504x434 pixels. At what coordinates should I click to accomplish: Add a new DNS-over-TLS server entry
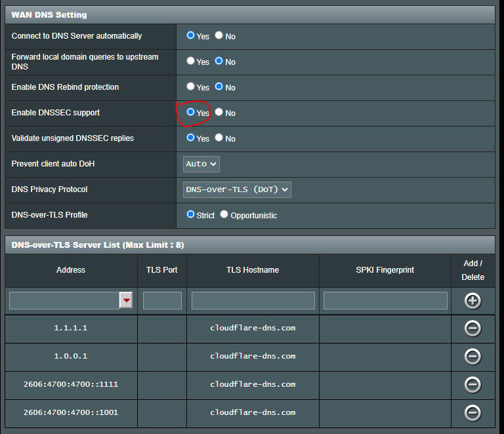(x=472, y=301)
